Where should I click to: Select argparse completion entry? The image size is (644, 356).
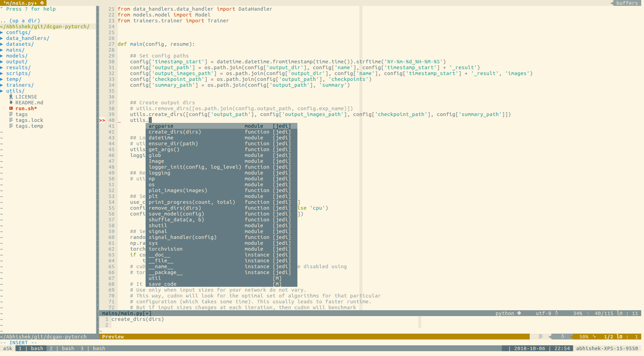click(221, 126)
